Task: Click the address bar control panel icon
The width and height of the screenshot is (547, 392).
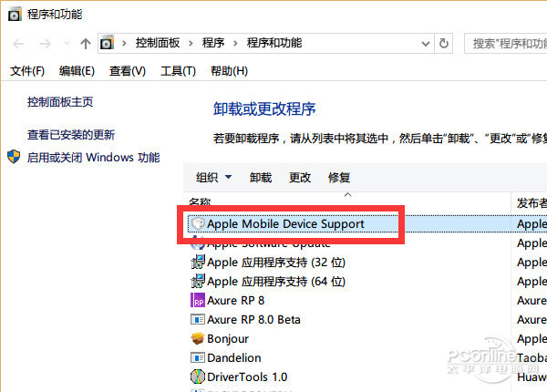Action: click(107, 43)
